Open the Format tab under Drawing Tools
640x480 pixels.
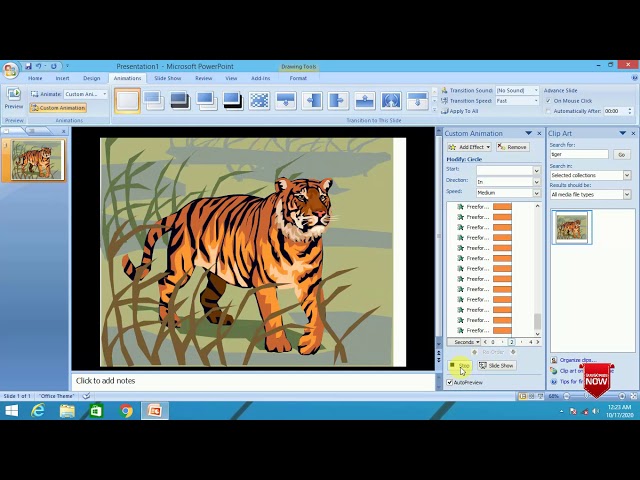pyautogui.click(x=298, y=78)
